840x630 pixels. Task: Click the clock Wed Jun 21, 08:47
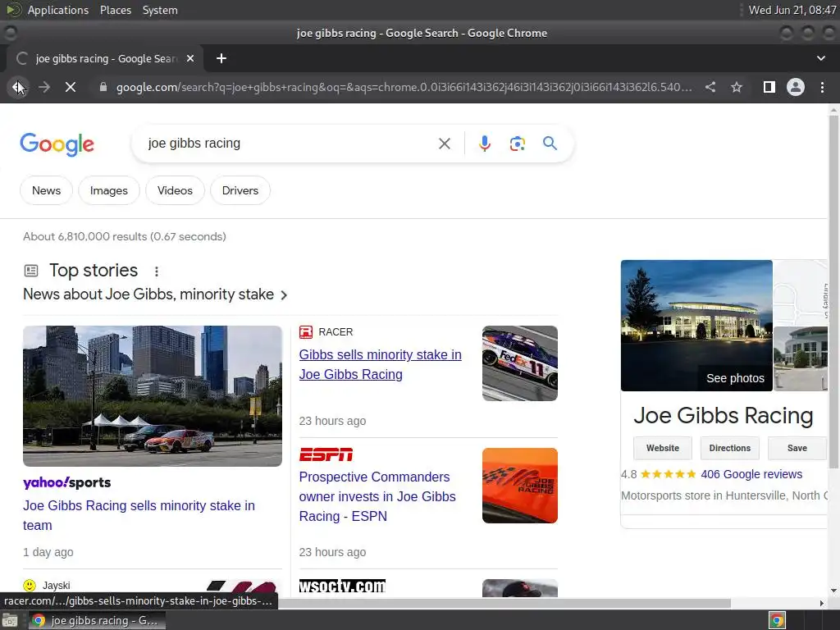click(x=792, y=10)
